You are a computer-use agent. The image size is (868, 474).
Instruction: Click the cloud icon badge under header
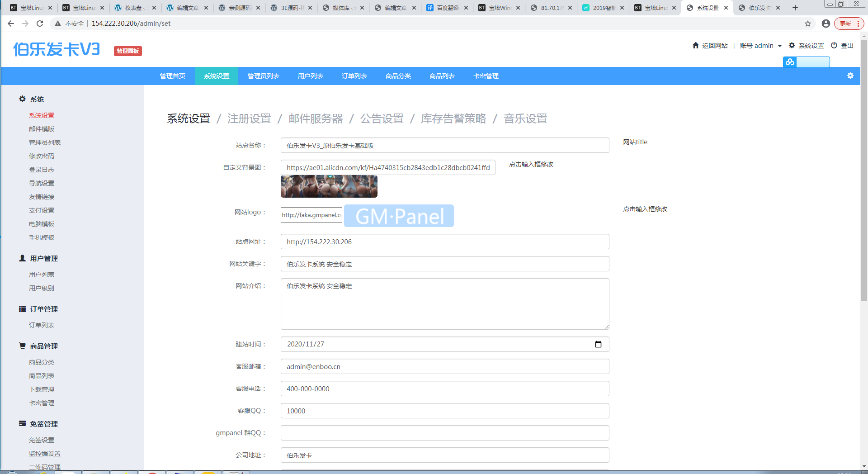pos(790,62)
